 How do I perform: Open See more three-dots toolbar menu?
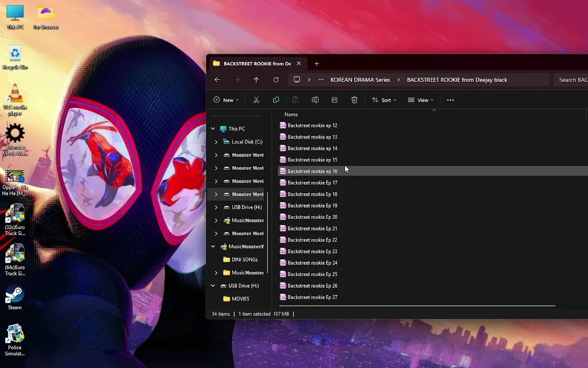450,100
